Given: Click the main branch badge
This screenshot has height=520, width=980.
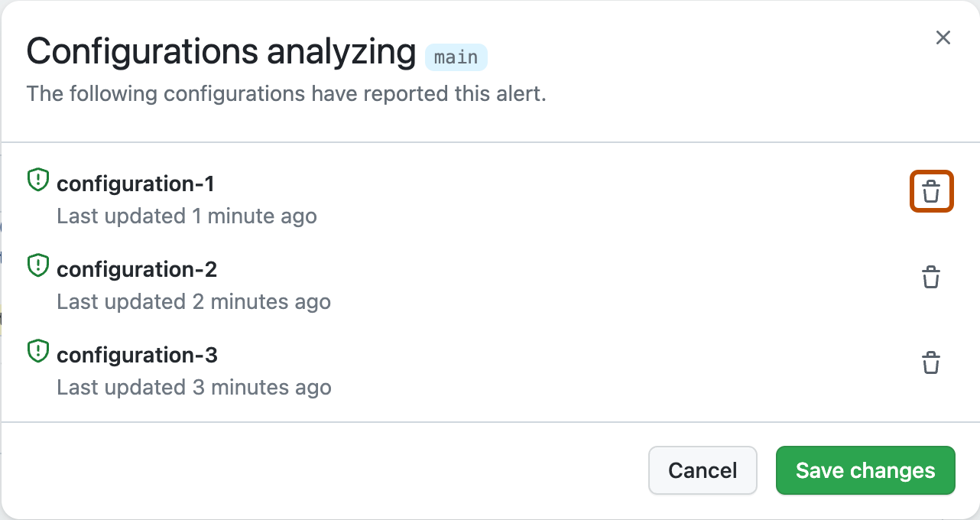Looking at the screenshot, I should coord(456,57).
